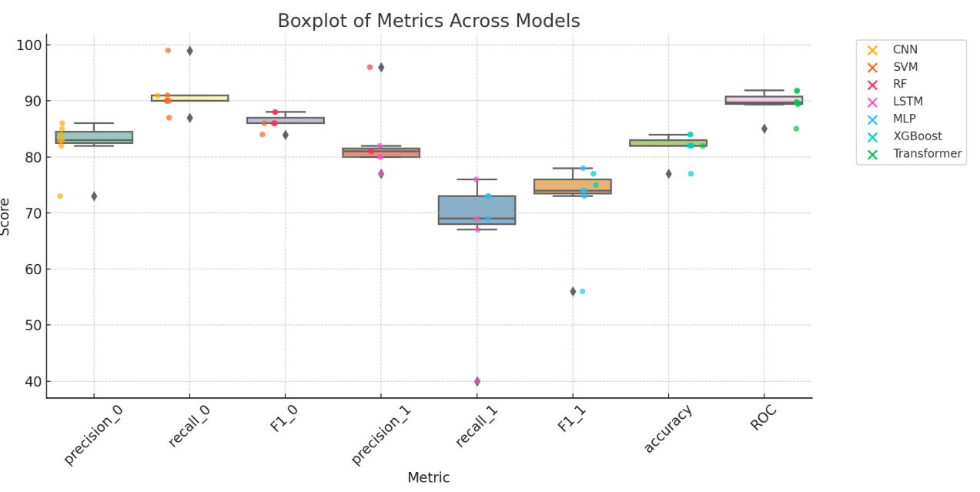Image resolution: width=980 pixels, height=492 pixels.
Task: Click the 100 tick on the y-axis
Action: tap(28, 45)
